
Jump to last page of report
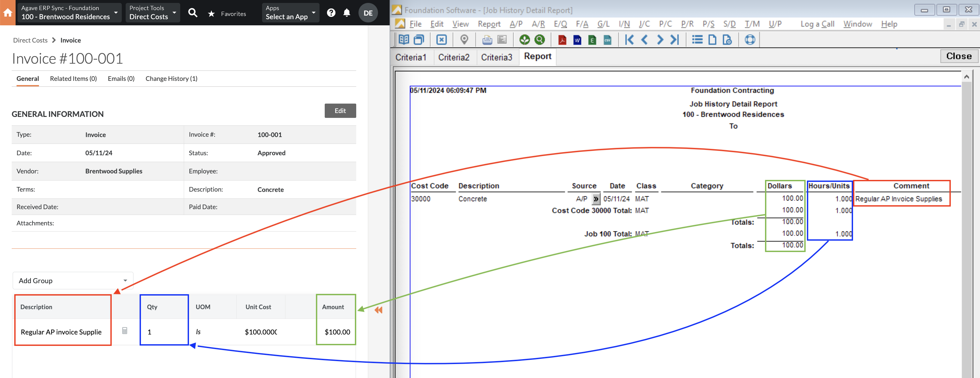pyautogui.click(x=674, y=40)
